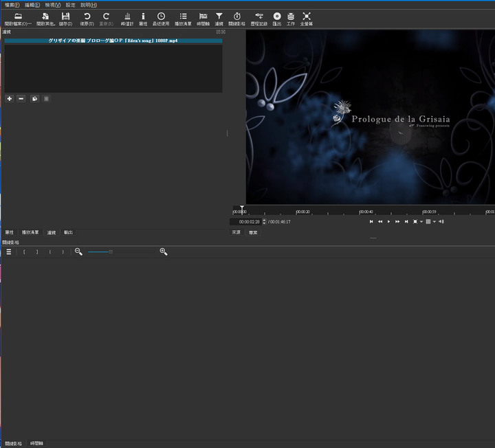Click the 「]」 bracket button in the keyframes toolbar
The width and height of the screenshot is (495, 448).
pyautogui.click(x=37, y=251)
